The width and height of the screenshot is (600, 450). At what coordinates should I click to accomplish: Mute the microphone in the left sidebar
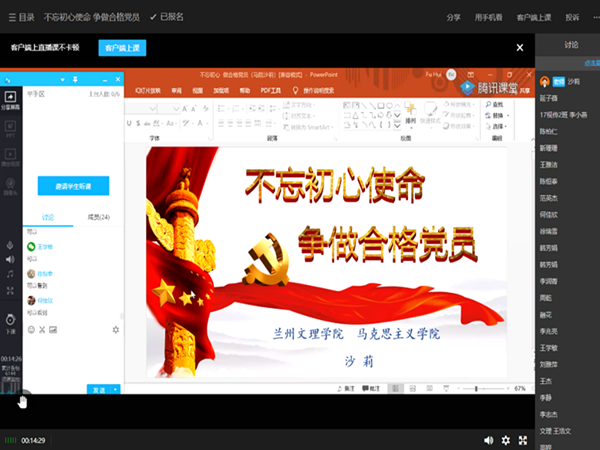tap(10, 245)
